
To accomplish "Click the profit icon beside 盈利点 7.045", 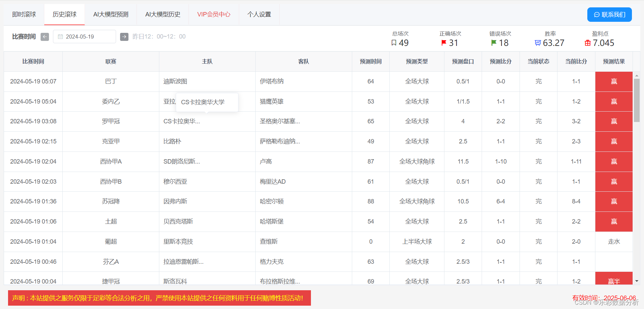I will click(587, 43).
